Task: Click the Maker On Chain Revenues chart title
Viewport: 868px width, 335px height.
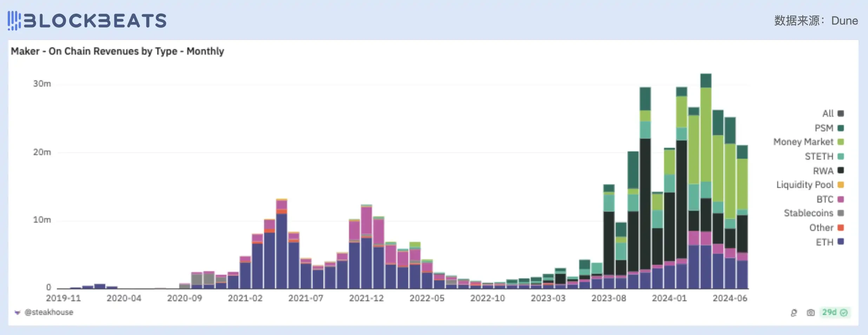Action: [x=117, y=51]
